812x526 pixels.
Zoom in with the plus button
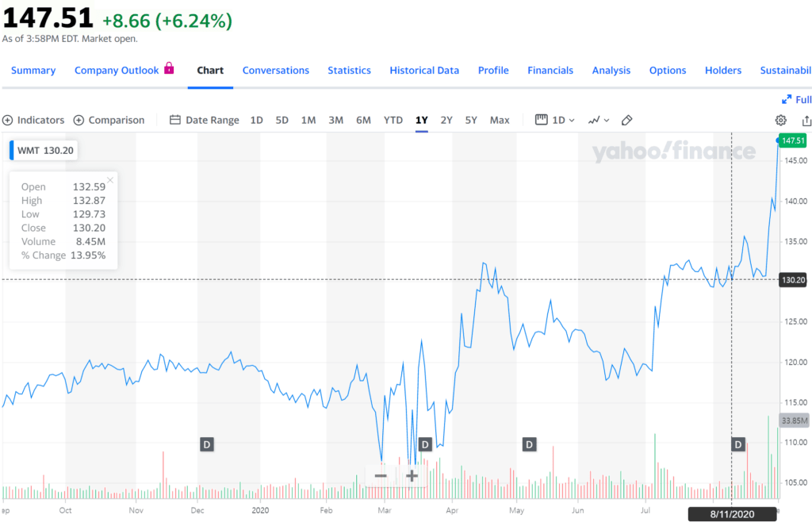[412, 475]
